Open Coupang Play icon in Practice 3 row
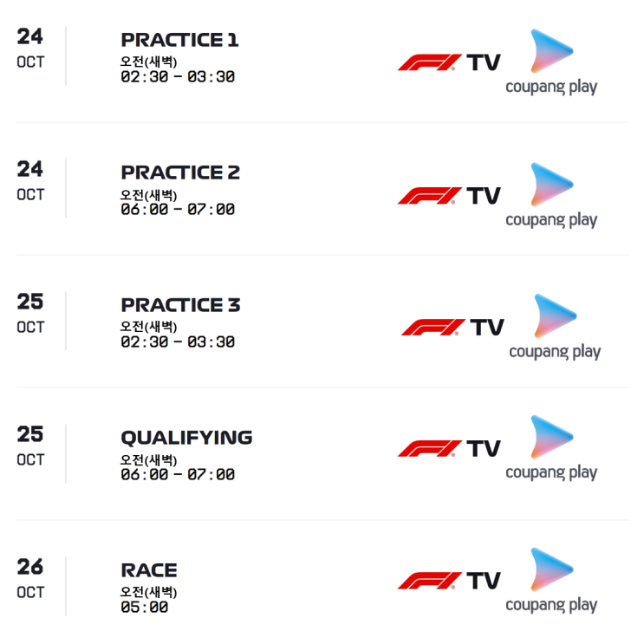 coord(555,328)
